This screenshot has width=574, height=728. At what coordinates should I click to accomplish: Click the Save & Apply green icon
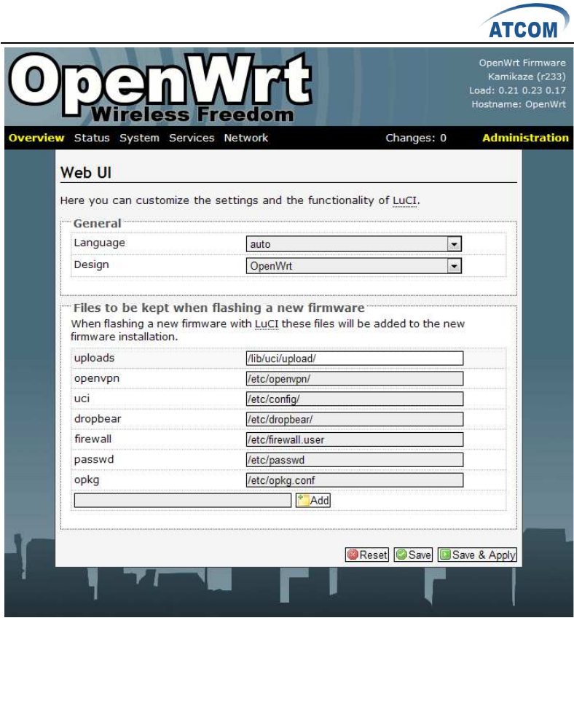(445, 555)
